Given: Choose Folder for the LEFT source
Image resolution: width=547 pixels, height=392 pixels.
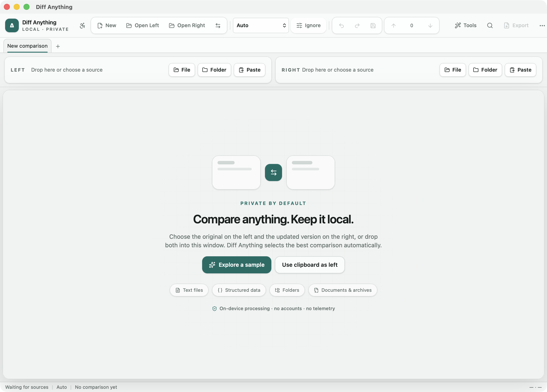Looking at the screenshot, I should [x=214, y=70].
